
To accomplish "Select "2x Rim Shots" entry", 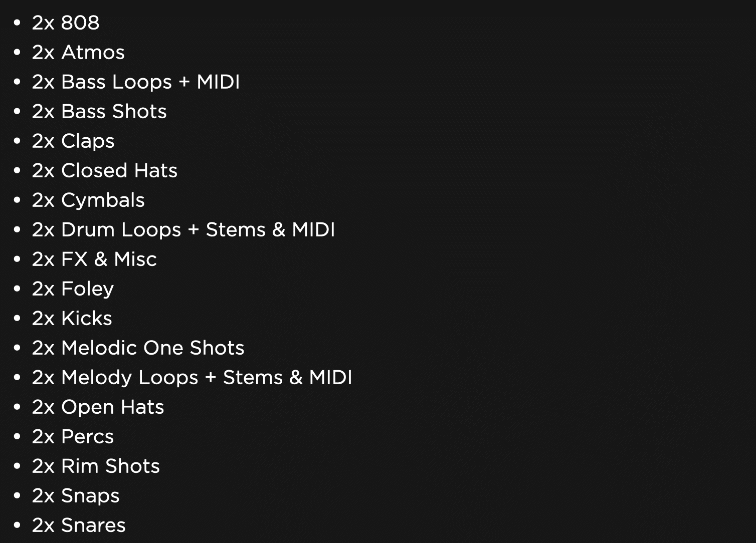I will 96,466.
